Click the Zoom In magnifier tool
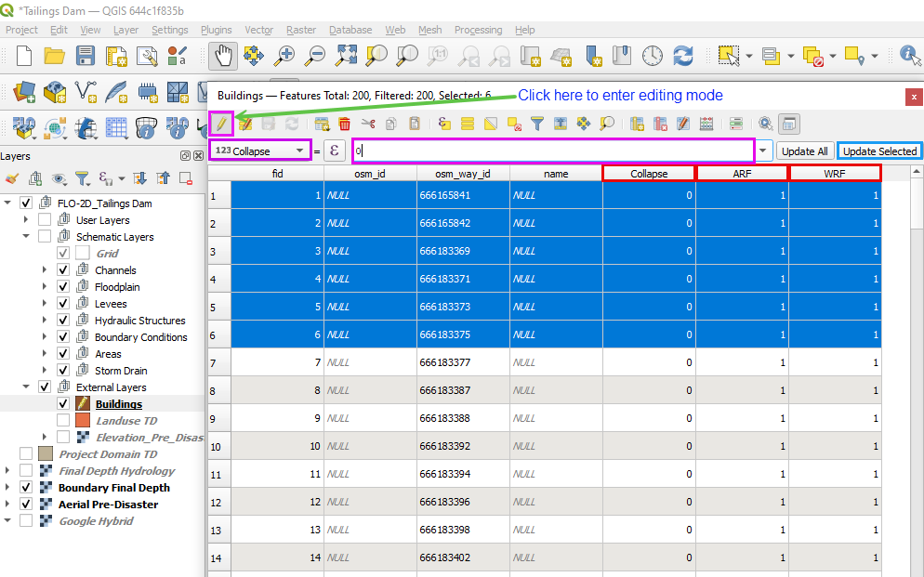 [284, 56]
